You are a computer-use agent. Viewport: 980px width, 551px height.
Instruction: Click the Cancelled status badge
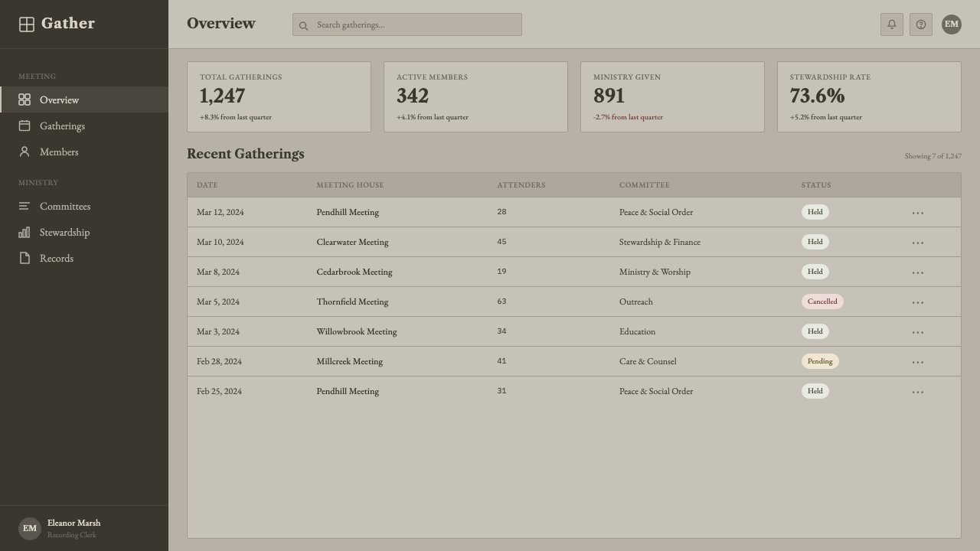click(822, 302)
